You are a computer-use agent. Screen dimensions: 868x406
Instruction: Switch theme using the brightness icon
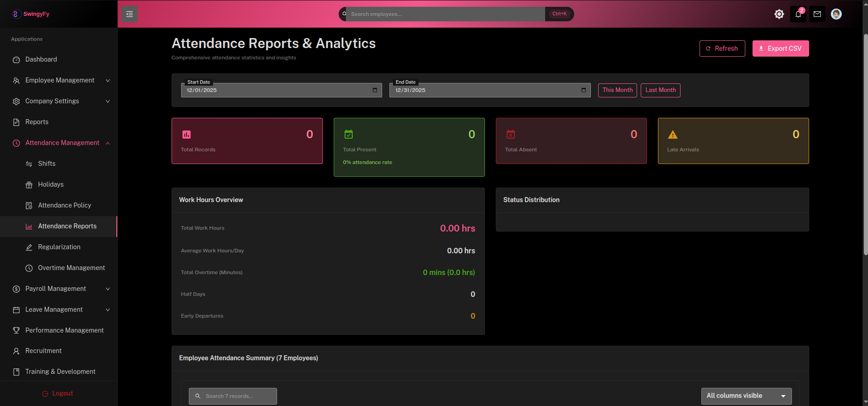click(779, 14)
